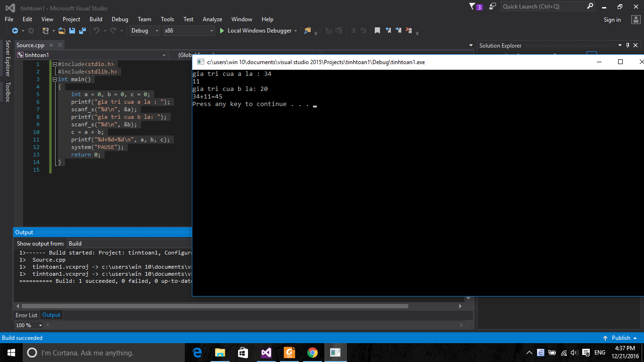This screenshot has height=362, width=644.
Task: Click the Save All toolbar icon
Action: pos(83,31)
